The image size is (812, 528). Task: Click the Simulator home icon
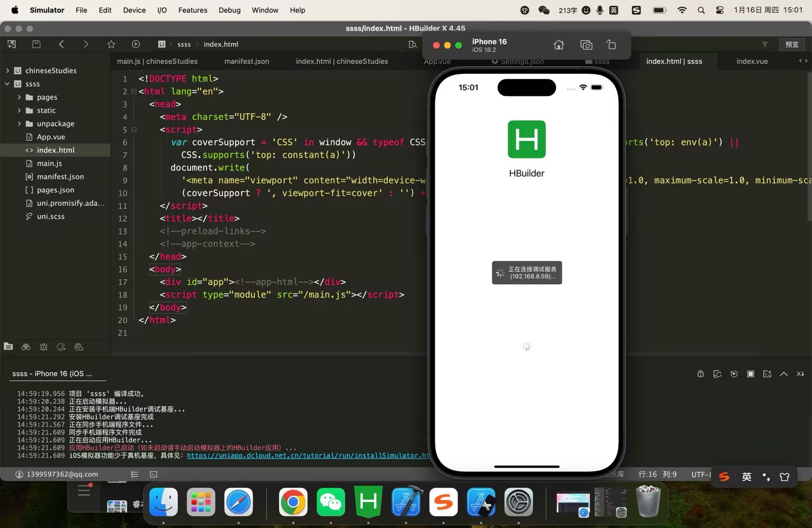point(559,45)
